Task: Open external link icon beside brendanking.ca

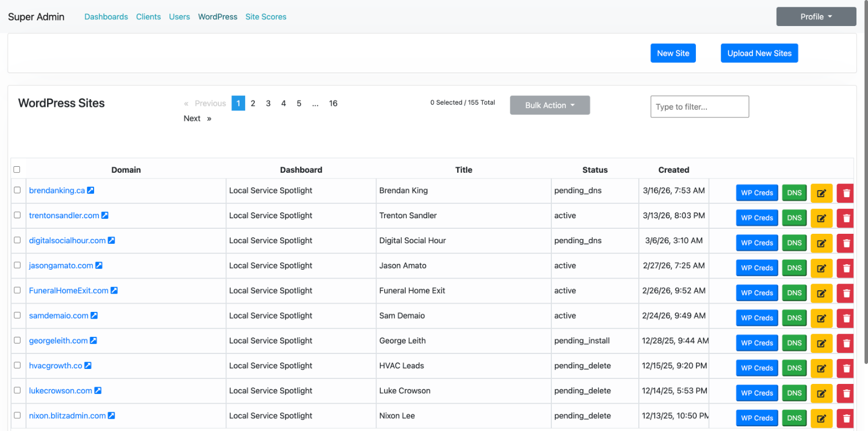Action: coord(91,190)
